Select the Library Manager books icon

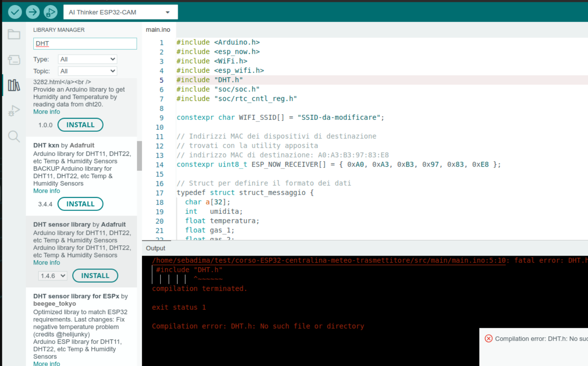tap(14, 85)
